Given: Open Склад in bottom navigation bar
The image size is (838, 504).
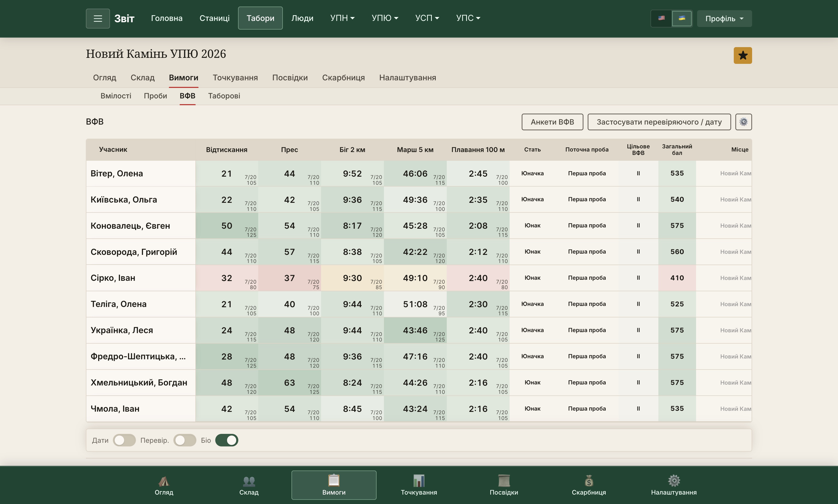Looking at the screenshot, I should click(x=249, y=485).
